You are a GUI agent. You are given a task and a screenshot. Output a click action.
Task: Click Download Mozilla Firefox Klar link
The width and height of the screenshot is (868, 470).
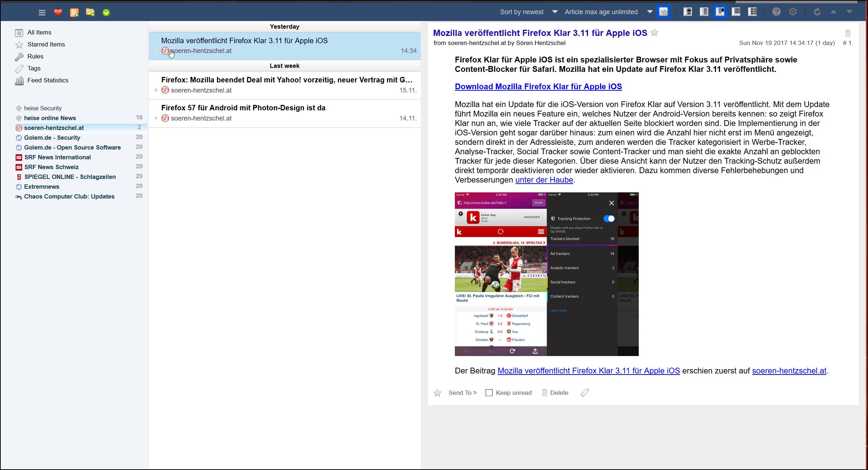[538, 86]
